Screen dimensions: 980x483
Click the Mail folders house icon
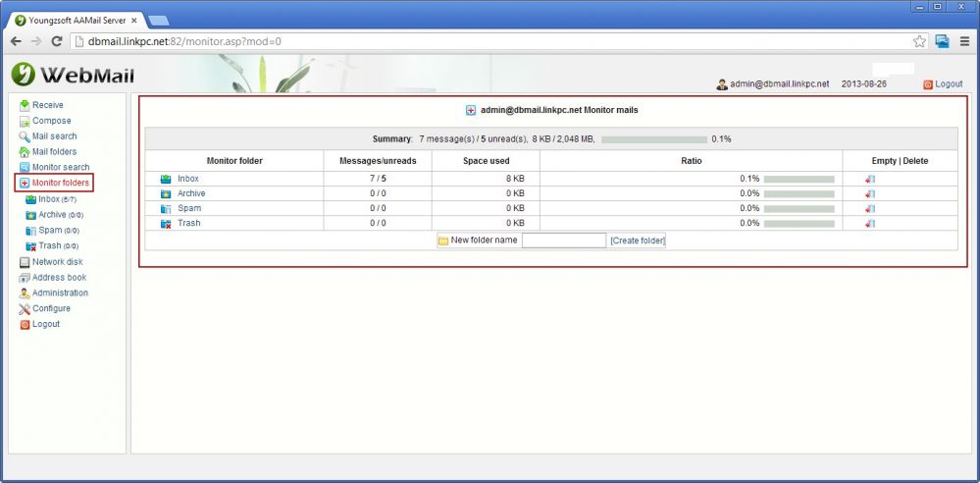pos(25,152)
